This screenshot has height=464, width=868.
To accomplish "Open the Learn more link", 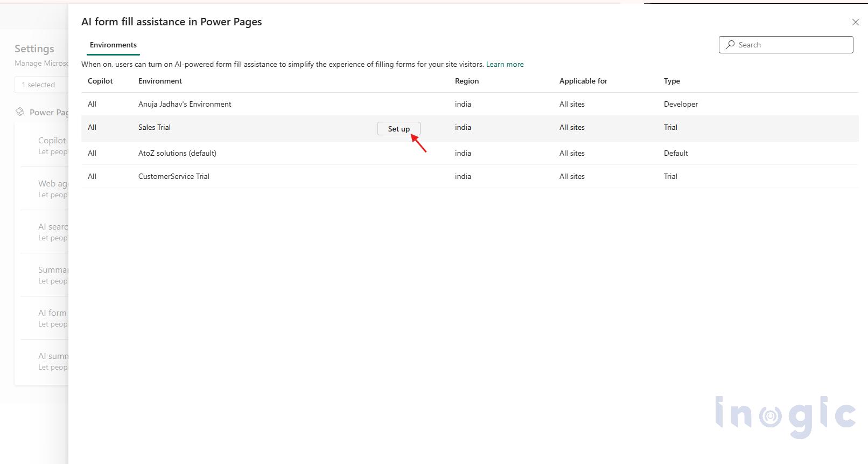I will coord(505,64).
